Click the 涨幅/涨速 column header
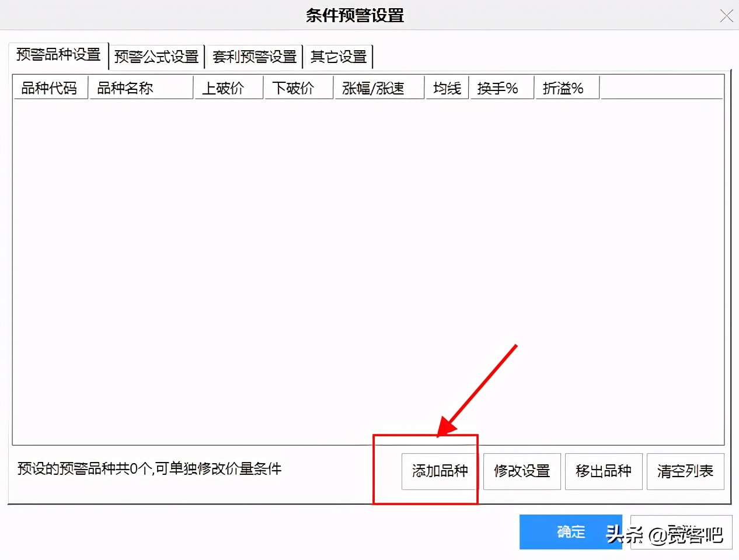739x560 pixels. tap(378, 87)
